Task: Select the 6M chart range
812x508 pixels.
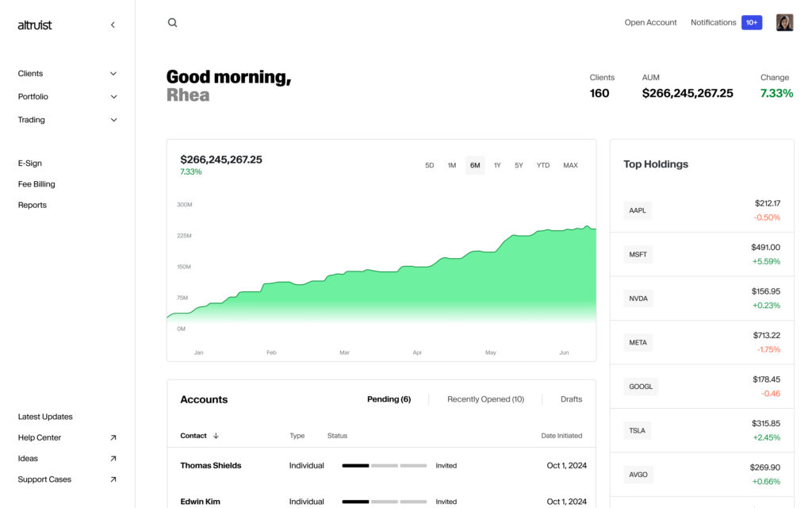Action: (475, 165)
